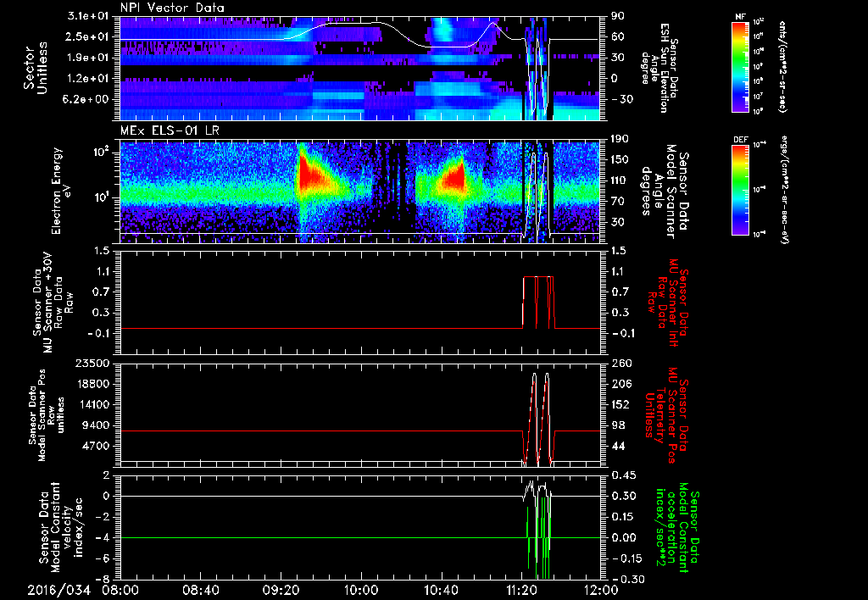Click the DEF color scale bar
Image resolution: width=868 pixels, height=600 pixels.
pos(740,189)
